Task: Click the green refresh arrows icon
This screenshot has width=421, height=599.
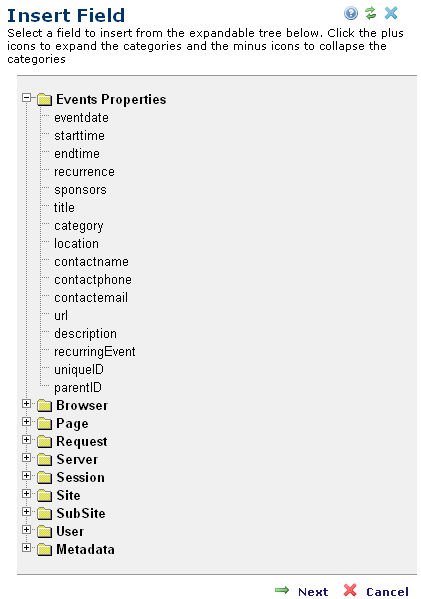Action: (x=371, y=13)
